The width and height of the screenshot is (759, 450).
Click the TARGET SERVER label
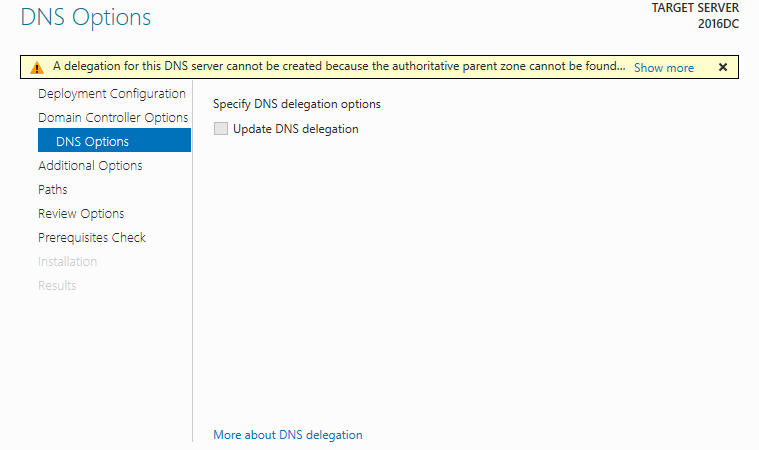click(x=695, y=8)
